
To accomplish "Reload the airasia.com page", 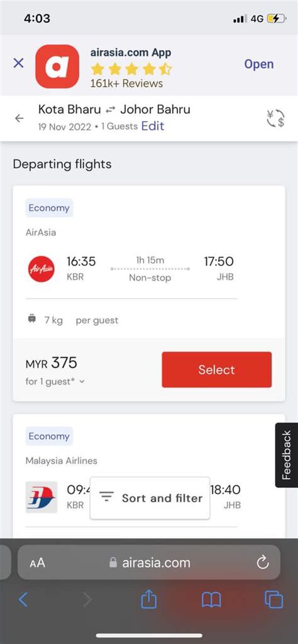I will tap(263, 562).
